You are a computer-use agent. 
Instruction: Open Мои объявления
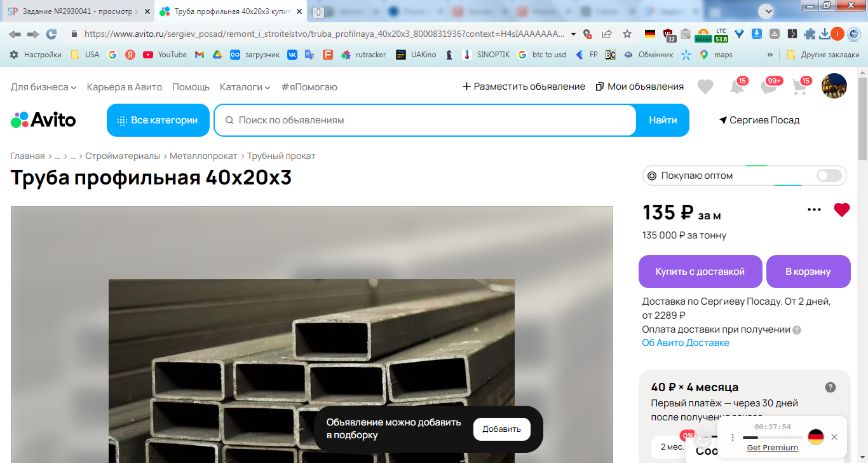640,86
